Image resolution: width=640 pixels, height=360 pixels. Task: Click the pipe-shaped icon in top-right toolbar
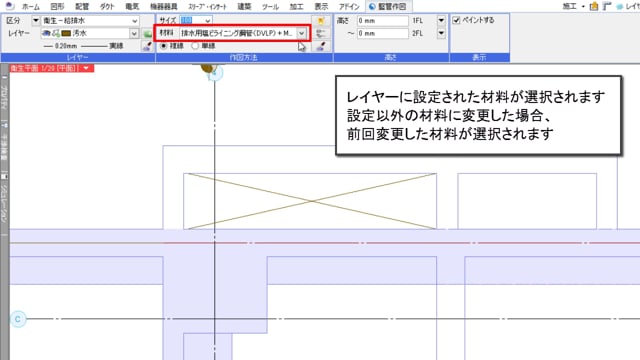pyautogui.click(x=607, y=6)
